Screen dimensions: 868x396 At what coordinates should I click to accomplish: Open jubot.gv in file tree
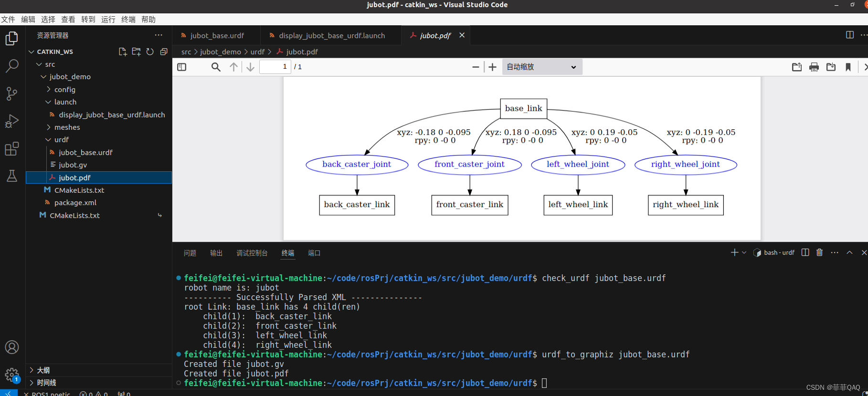tap(73, 165)
